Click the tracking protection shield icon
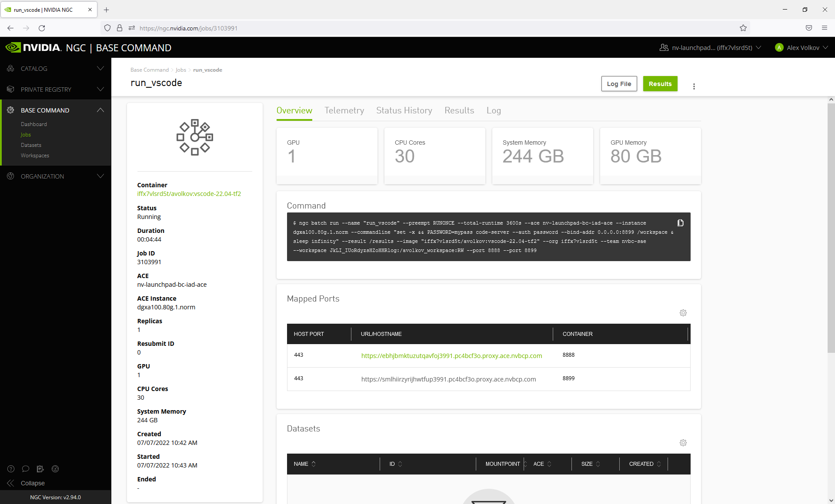Screen dimensions: 835x504 107,28
